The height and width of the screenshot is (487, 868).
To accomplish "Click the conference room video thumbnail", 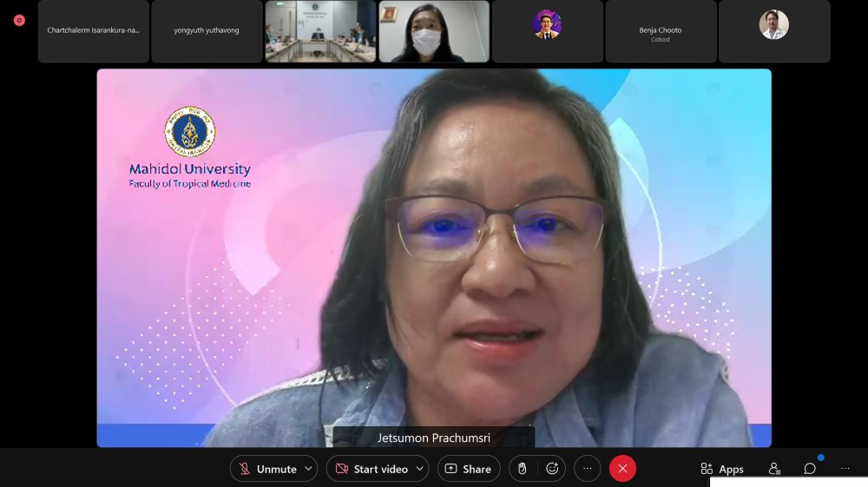I will [x=320, y=31].
